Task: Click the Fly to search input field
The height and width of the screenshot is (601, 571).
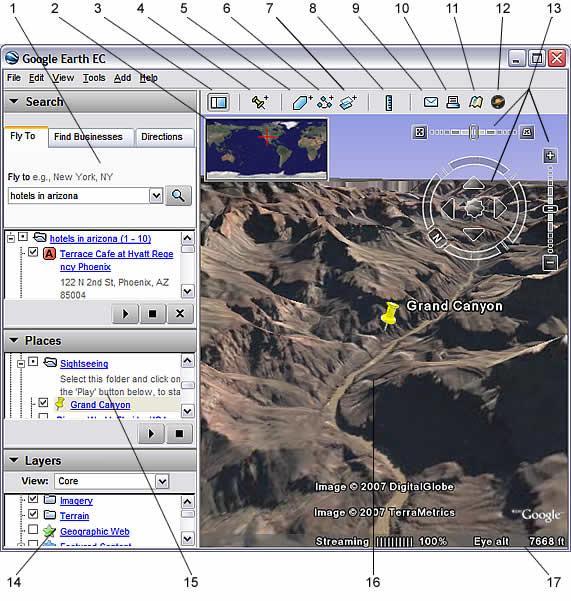Action: [x=78, y=196]
